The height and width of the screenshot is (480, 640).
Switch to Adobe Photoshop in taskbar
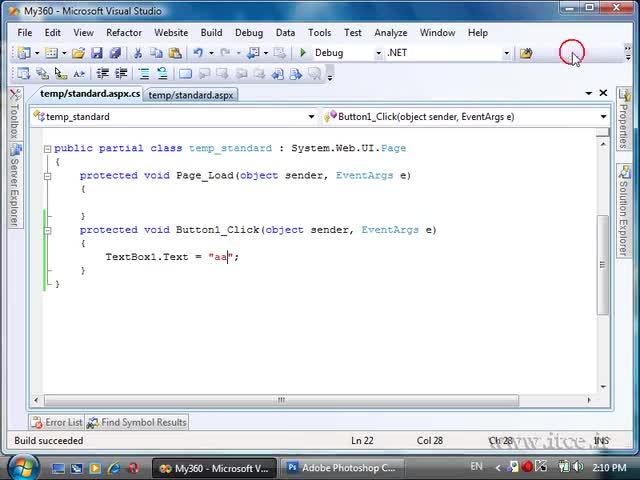point(342,468)
